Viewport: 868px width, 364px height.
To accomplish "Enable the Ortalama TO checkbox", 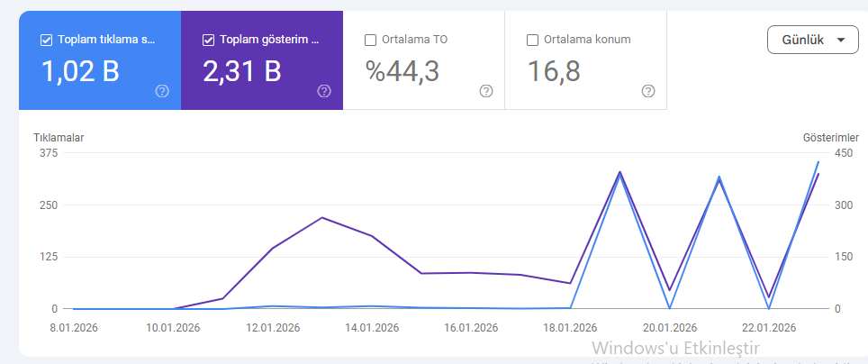I will (x=370, y=40).
